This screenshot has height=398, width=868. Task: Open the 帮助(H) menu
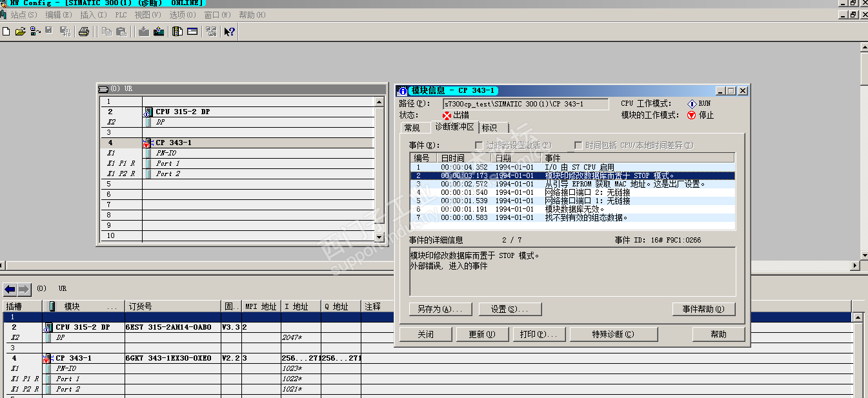coord(252,14)
